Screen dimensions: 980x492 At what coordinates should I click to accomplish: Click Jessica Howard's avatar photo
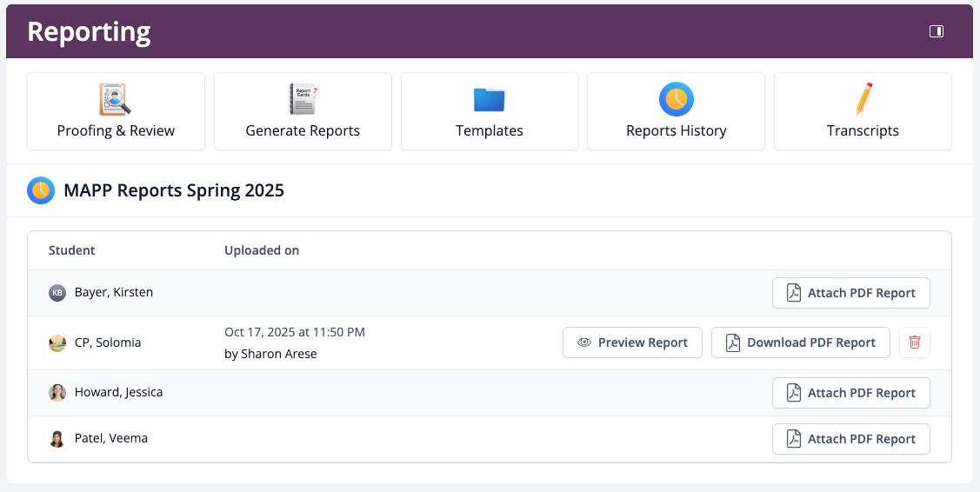click(57, 393)
